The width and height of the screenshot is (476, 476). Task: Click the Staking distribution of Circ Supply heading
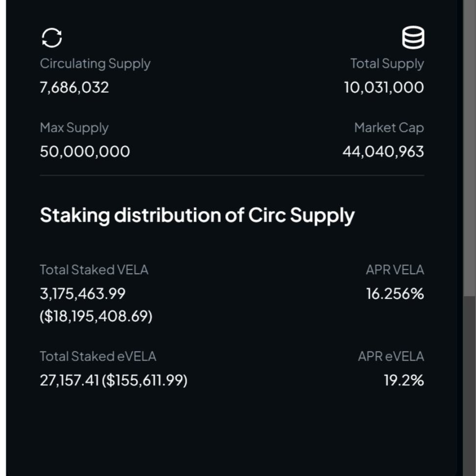click(x=197, y=215)
